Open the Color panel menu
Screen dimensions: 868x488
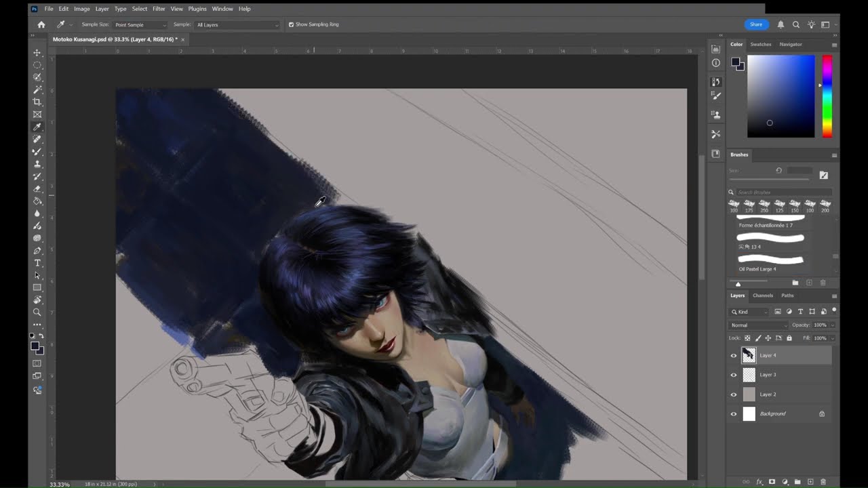[x=834, y=45]
